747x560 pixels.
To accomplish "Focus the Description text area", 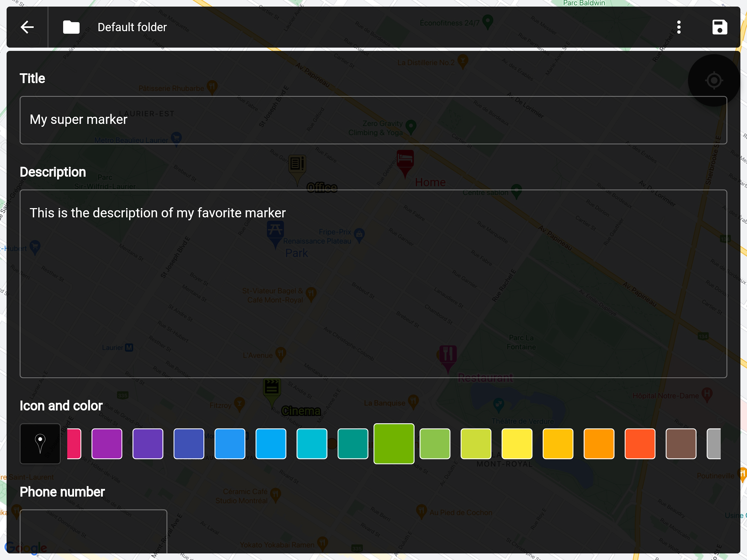I will tap(373, 284).
